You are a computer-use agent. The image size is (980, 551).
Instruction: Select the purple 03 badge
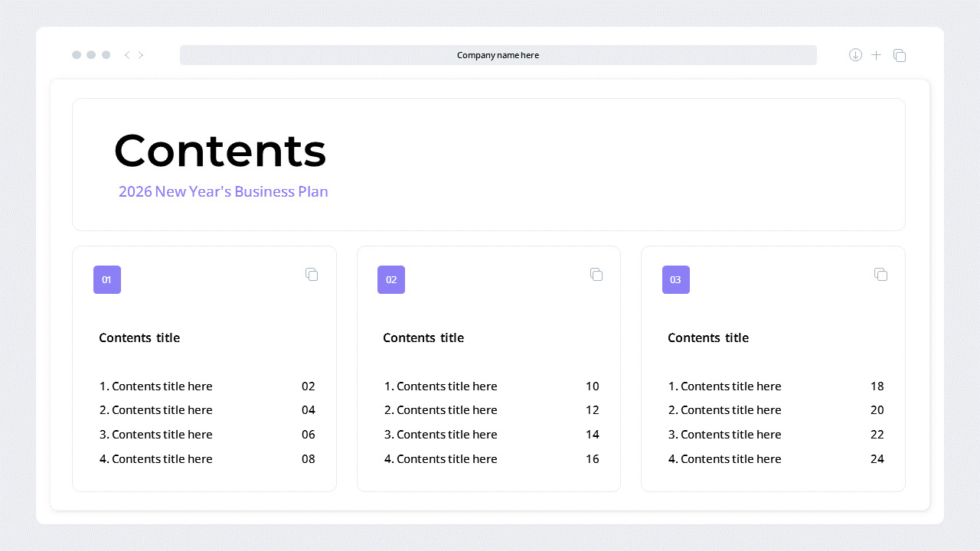pyautogui.click(x=675, y=279)
